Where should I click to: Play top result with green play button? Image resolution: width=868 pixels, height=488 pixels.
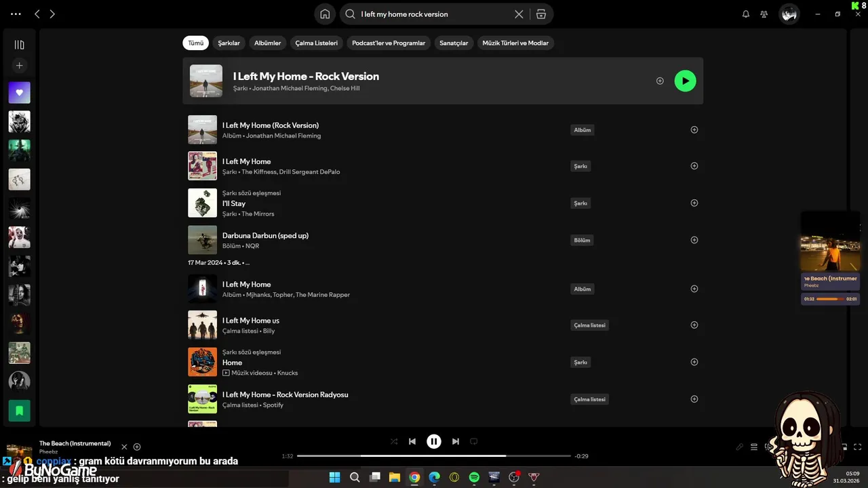(x=685, y=81)
